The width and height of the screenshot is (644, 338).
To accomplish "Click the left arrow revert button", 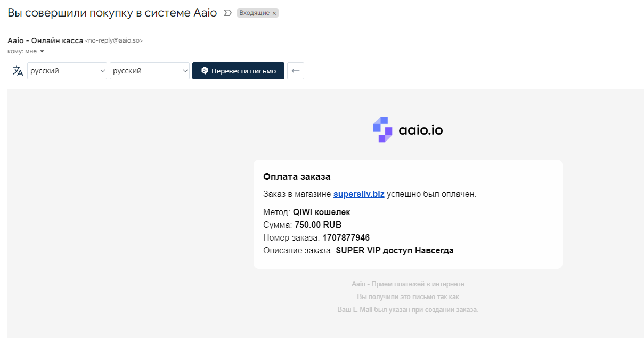I will (x=296, y=71).
